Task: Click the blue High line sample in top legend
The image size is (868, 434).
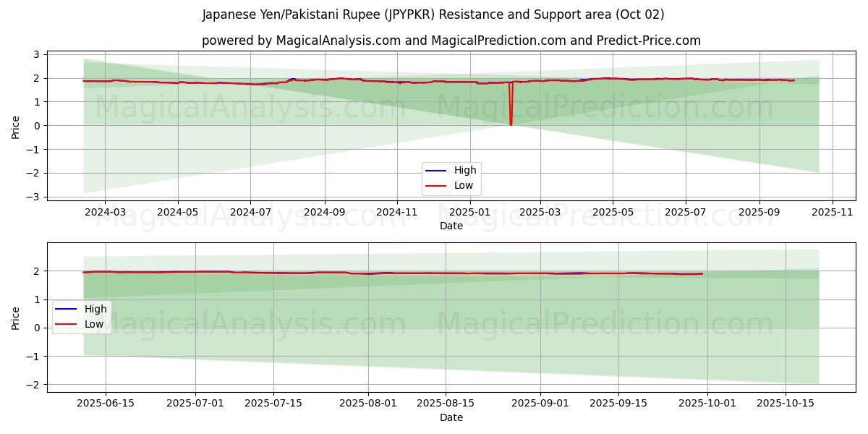Action: coord(436,171)
